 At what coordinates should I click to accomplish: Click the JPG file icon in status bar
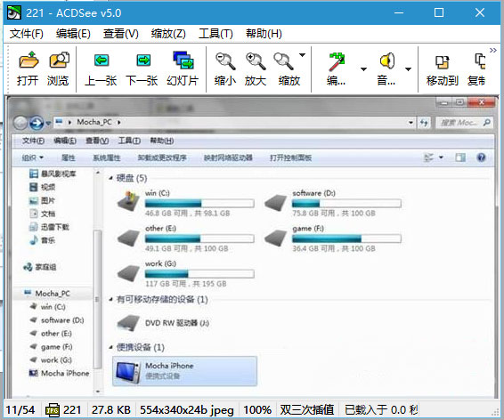click(53, 410)
